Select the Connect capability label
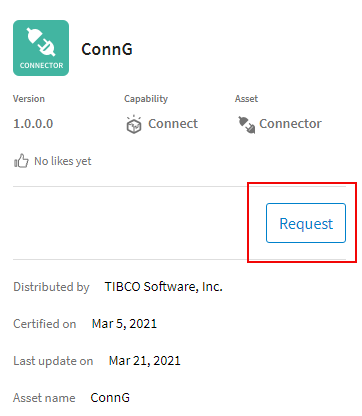 (173, 124)
